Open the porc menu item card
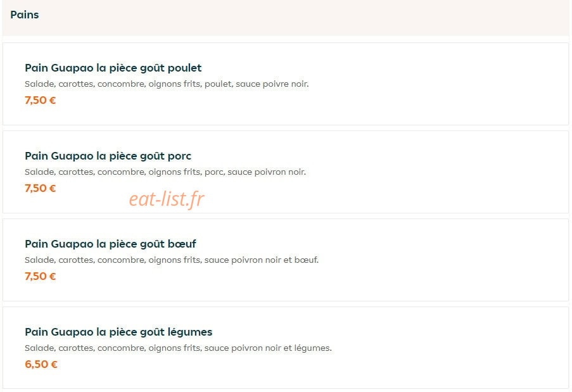This screenshot has width=572, height=392. pyautogui.click(x=286, y=172)
